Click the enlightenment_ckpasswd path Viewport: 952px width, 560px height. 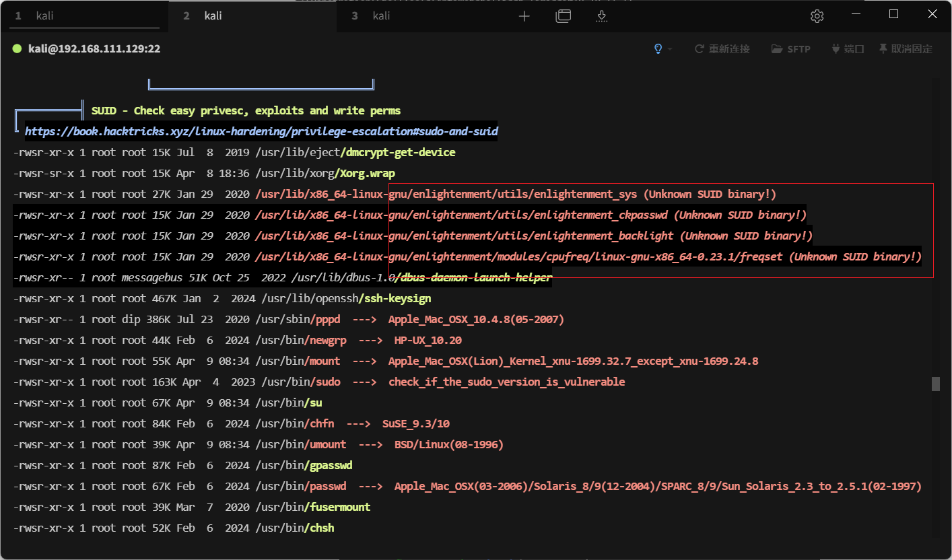click(x=461, y=215)
